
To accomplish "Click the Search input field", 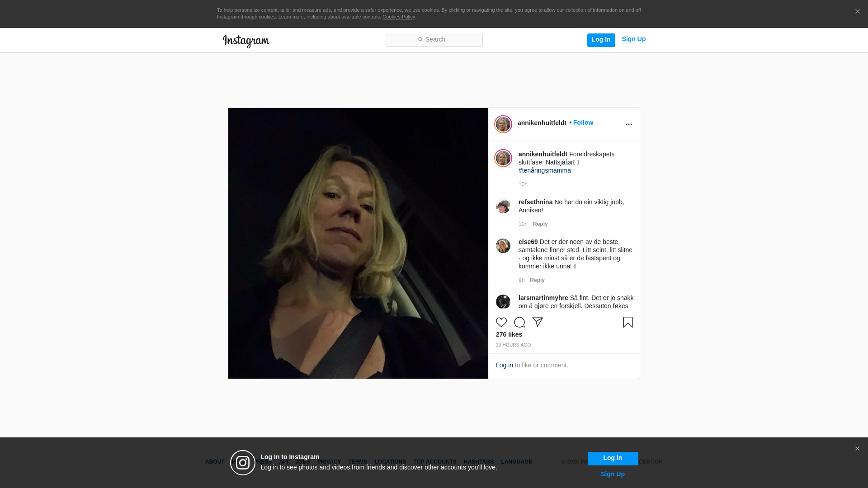I will [434, 40].
